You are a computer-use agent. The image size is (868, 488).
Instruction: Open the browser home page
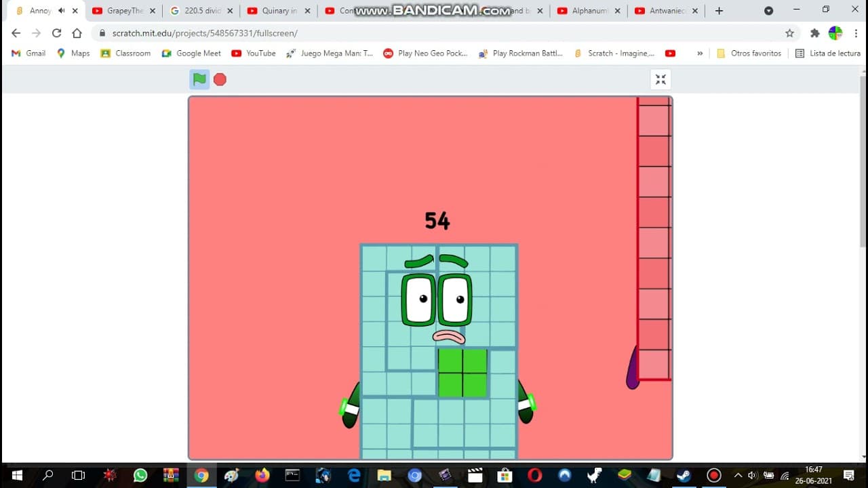point(77,33)
